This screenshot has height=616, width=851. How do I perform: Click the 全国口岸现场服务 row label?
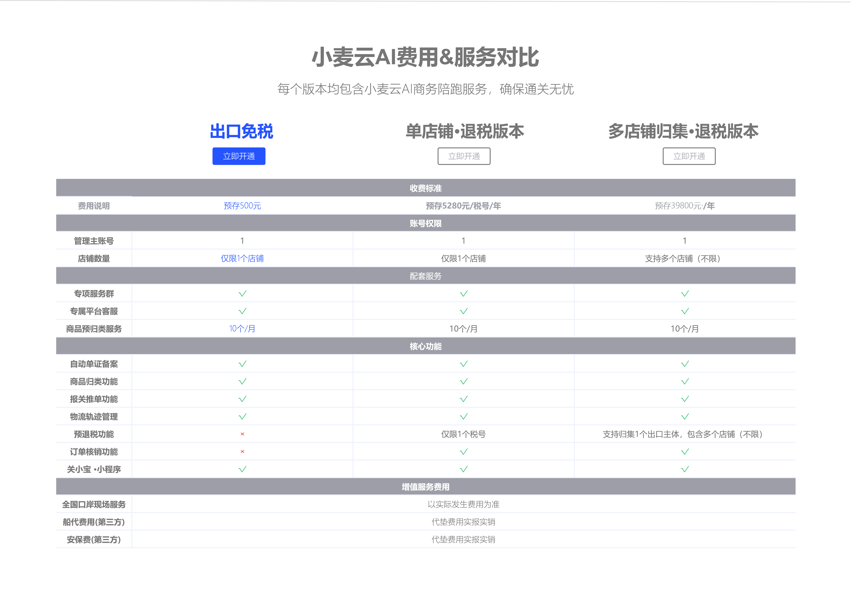click(x=94, y=504)
